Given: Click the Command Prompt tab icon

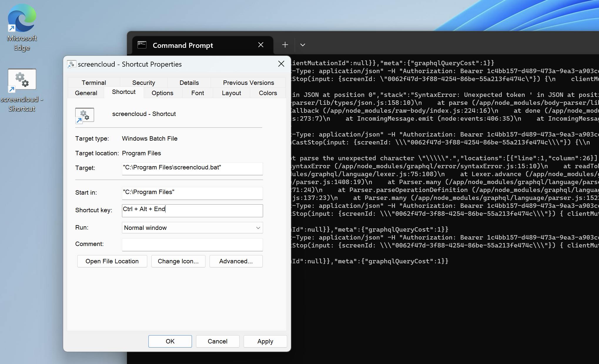Looking at the screenshot, I should pos(142,45).
